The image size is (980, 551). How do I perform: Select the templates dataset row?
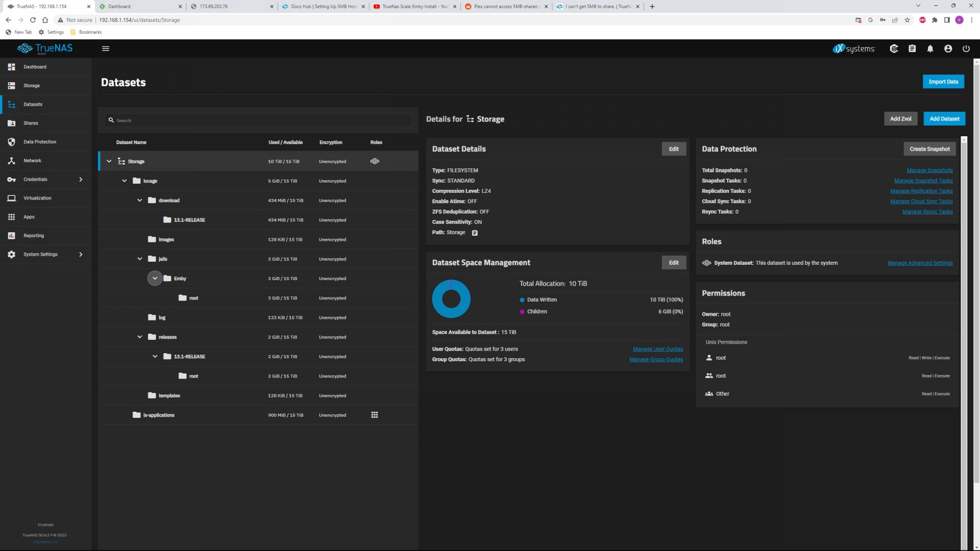click(258, 395)
